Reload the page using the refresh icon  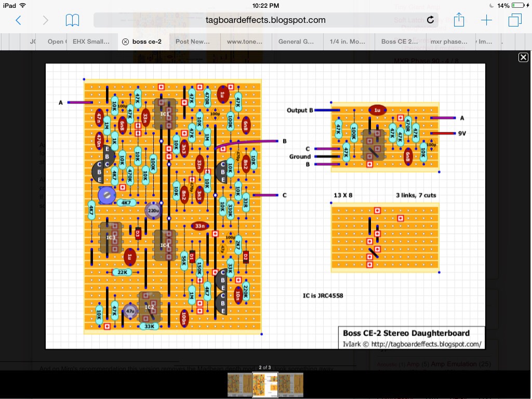(x=430, y=20)
